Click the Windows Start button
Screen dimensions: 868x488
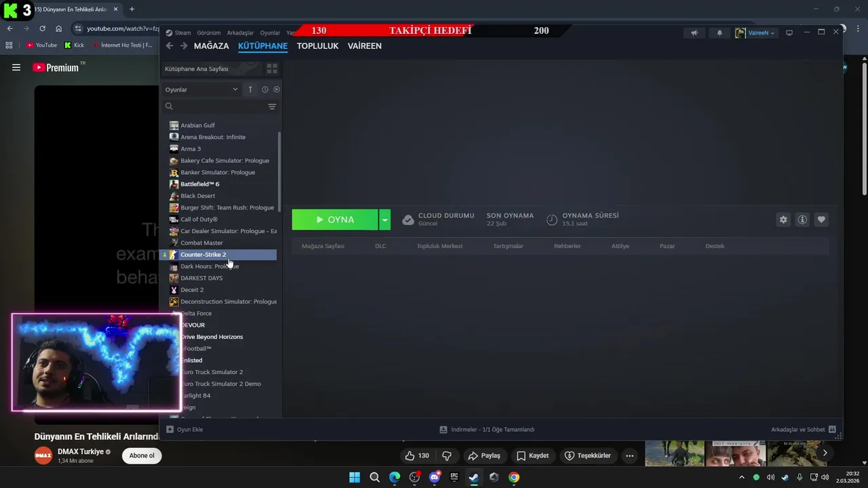pyautogui.click(x=355, y=477)
